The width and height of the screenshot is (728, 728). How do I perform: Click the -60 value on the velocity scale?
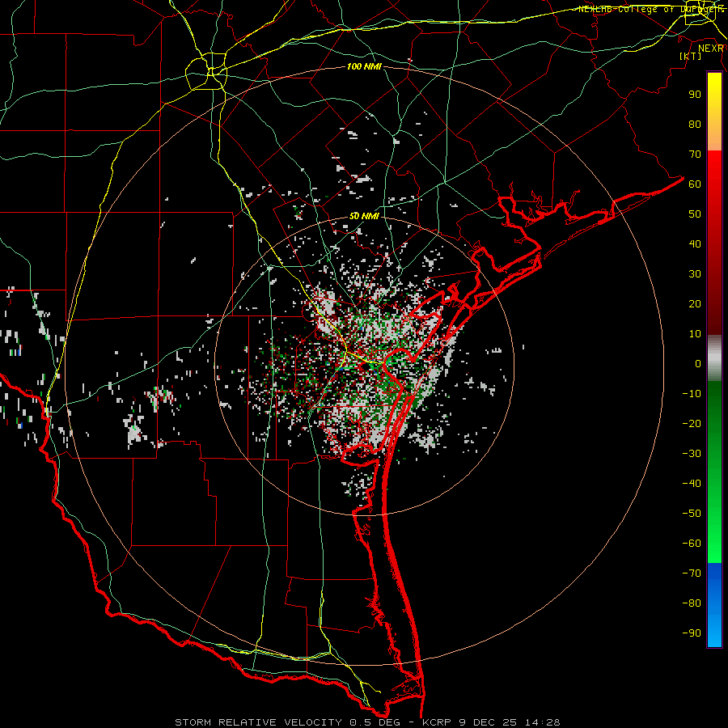click(692, 544)
